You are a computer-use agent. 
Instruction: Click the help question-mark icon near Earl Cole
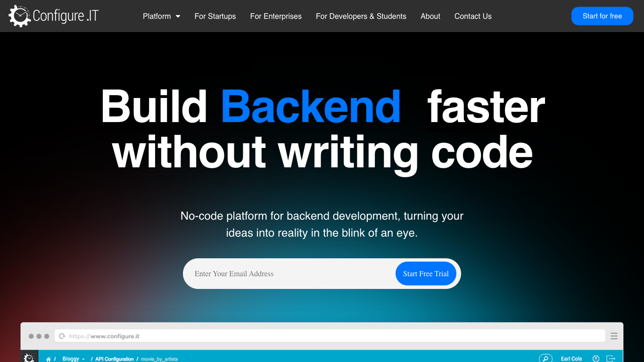pos(596,359)
